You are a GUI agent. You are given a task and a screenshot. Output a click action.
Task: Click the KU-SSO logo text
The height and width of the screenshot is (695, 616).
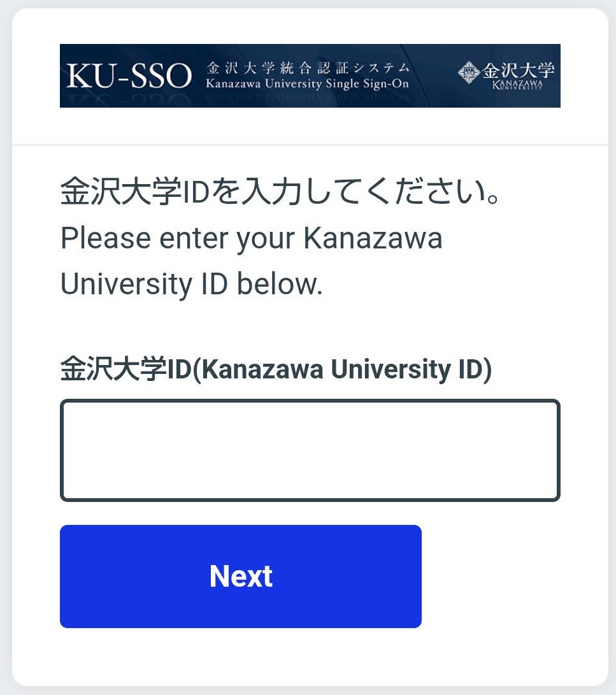[x=129, y=76]
